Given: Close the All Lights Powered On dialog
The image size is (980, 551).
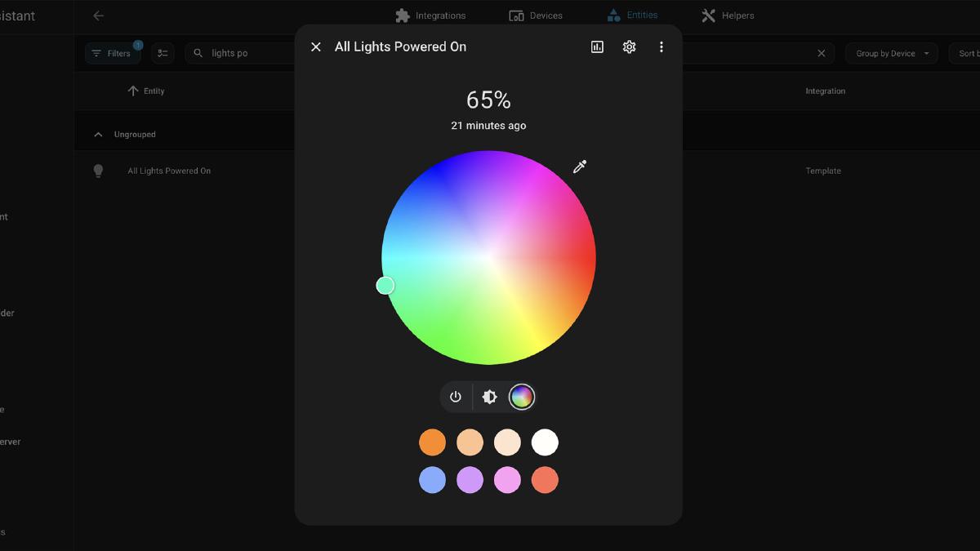Looking at the screenshot, I should pyautogui.click(x=315, y=47).
